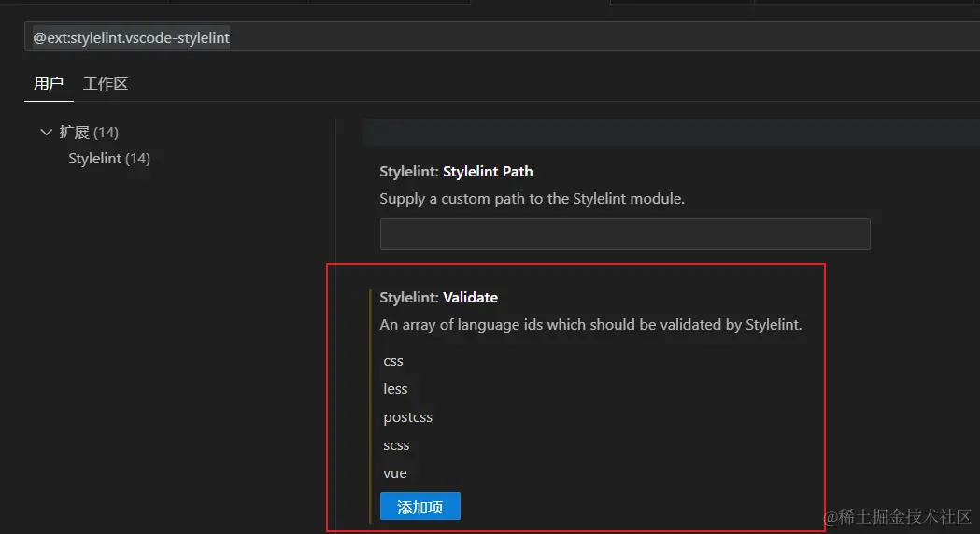Viewport: 980px width, 534px height.
Task: Click the 添加项 button
Action: (419, 507)
